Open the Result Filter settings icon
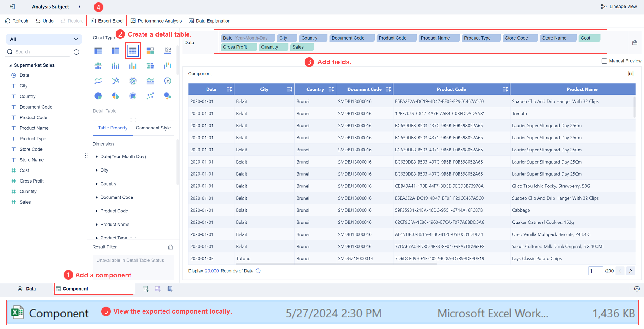Screen dimensions: 644x329 (171, 247)
